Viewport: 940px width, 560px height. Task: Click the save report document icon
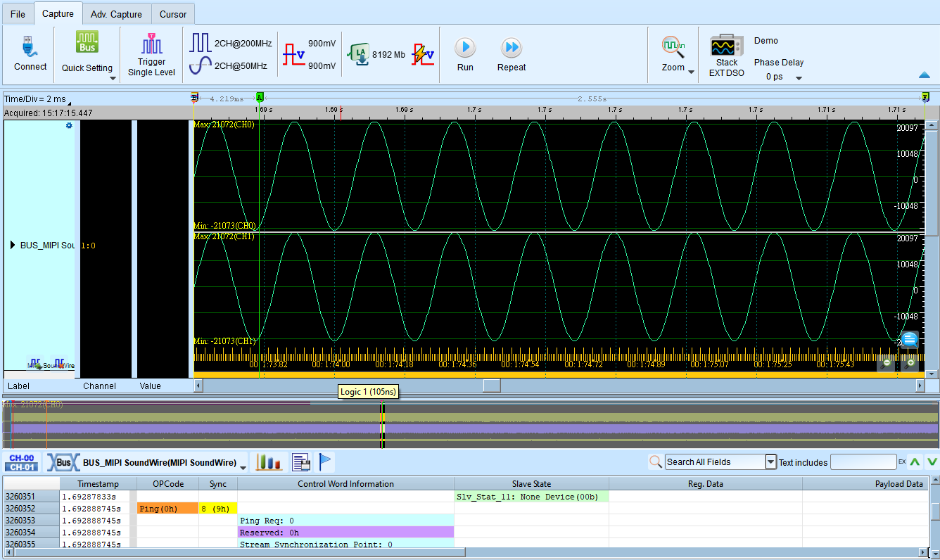[x=301, y=462]
